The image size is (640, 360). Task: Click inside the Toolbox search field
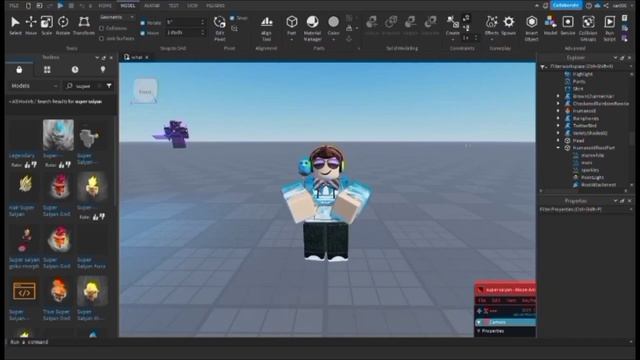tap(84, 86)
